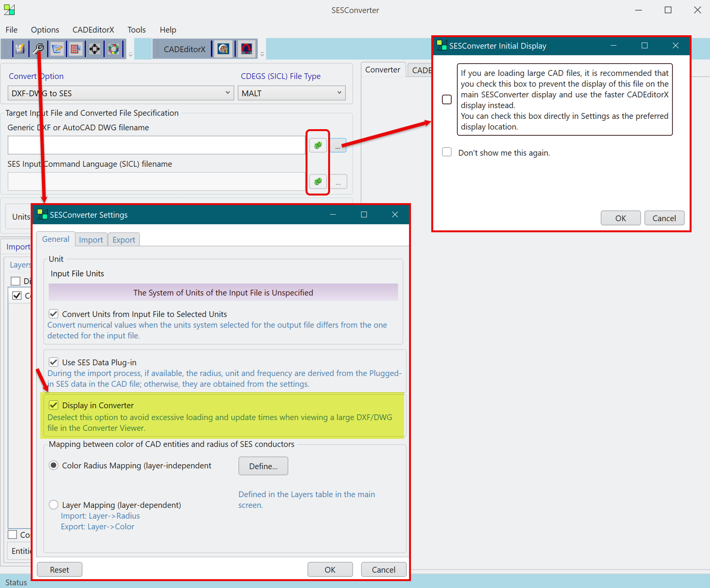This screenshot has width=710, height=588.
Task: Click the Initial Display dialog title bar icon
Action: point(442,45)
